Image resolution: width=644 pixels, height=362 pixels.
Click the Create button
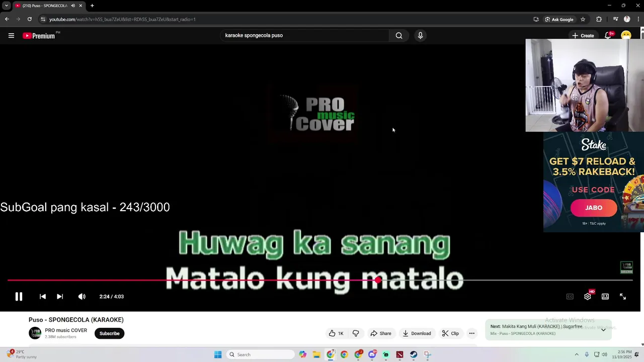click(583, 36)
